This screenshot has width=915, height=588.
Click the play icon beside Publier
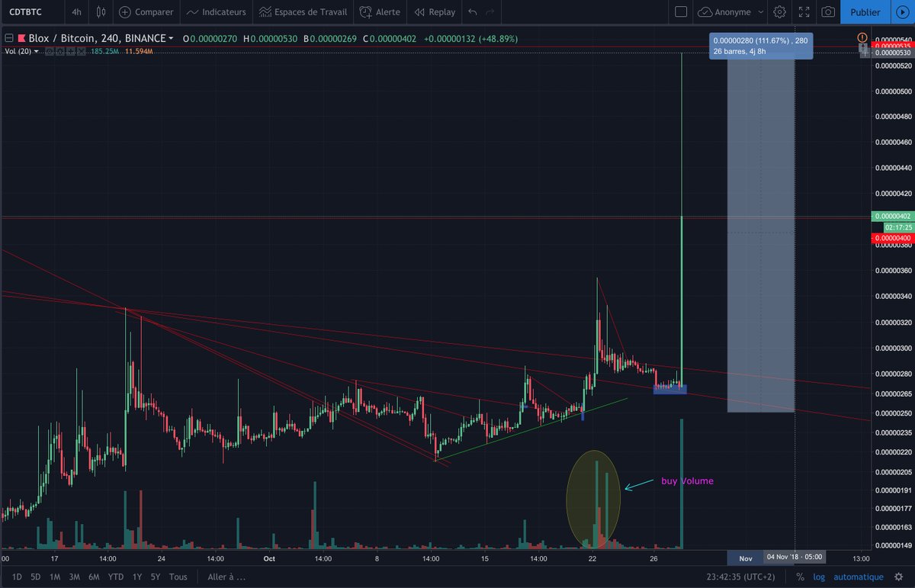pos(901,12)
